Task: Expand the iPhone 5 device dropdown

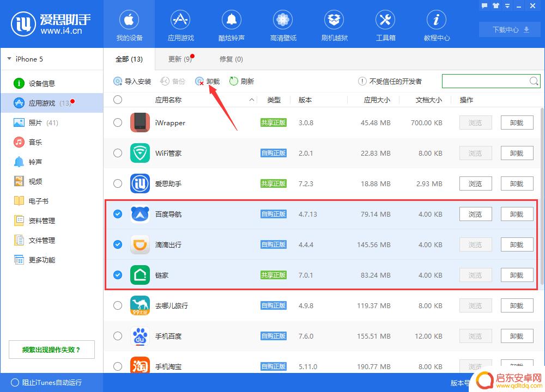Action: pyautogui.click(x=9, y=59)
